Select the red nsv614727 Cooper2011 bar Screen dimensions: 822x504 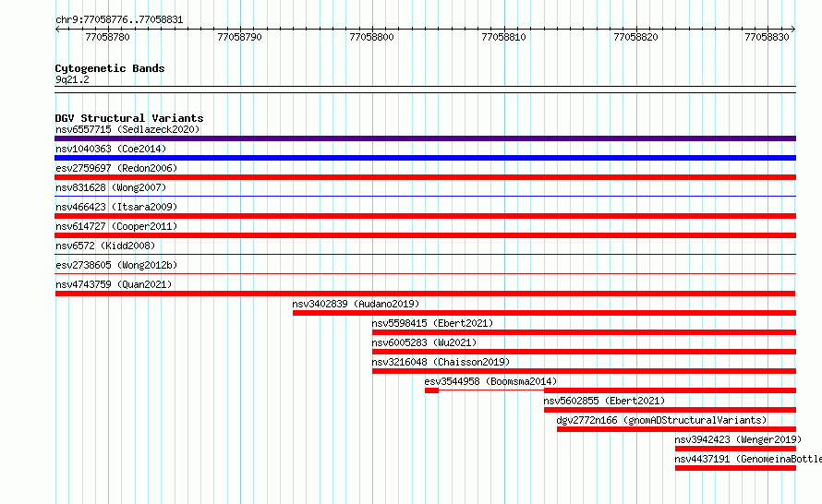click(x=425, y=235)
